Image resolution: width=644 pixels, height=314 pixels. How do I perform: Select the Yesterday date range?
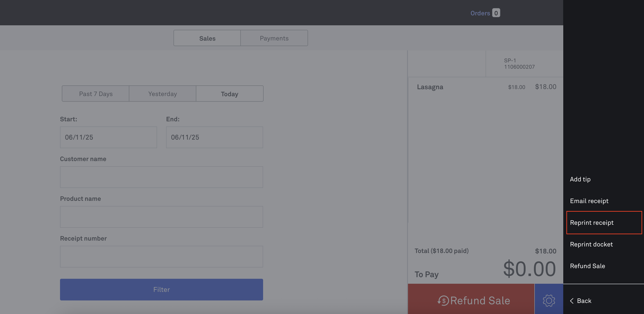click(x=162, y=94)
